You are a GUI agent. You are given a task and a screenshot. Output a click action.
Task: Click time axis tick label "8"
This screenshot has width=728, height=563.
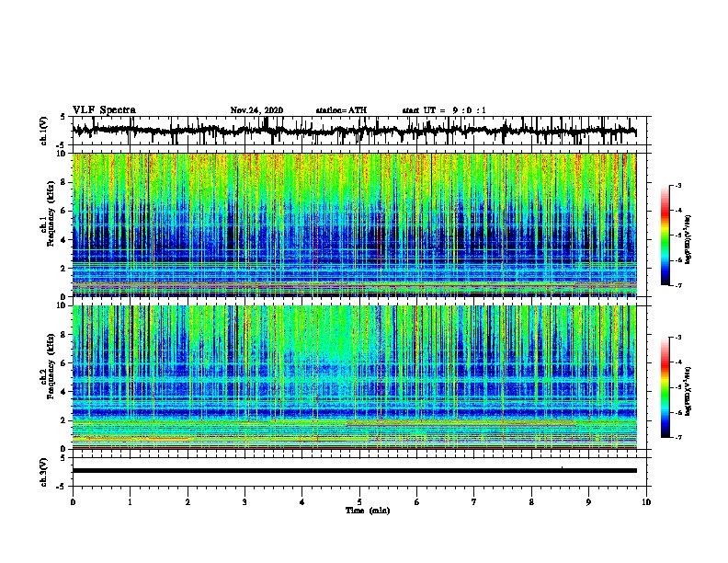[x=531, y=502]
